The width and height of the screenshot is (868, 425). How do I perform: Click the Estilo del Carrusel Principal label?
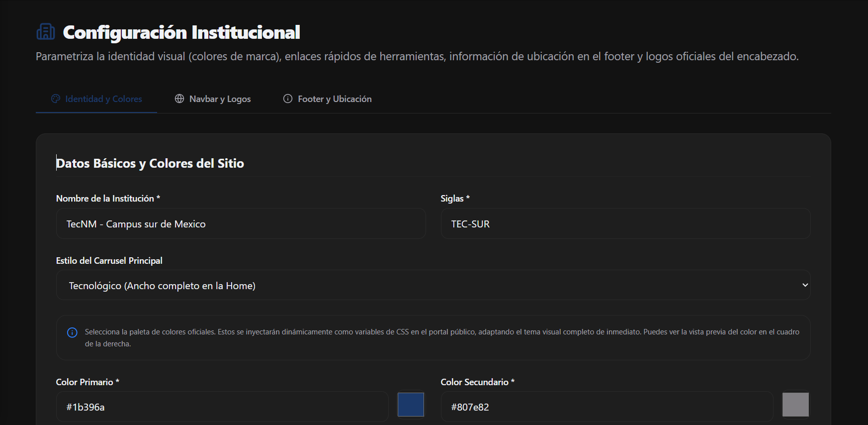point(109,260)
